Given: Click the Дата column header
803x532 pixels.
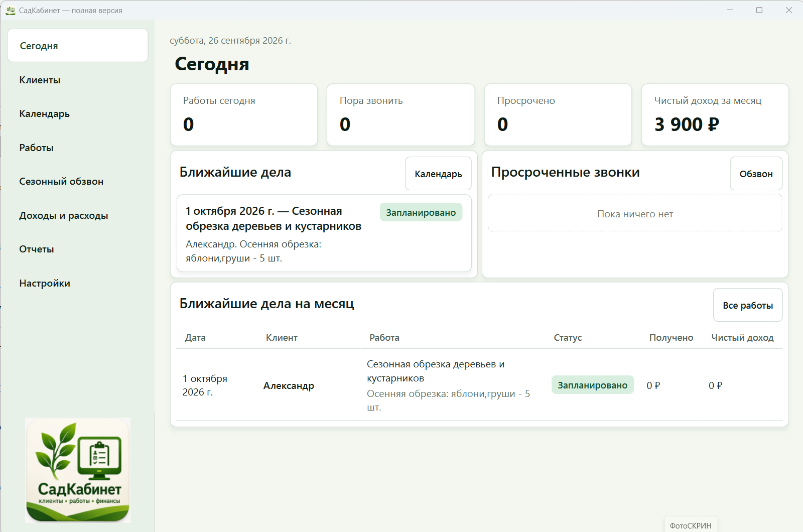Looking at the screenshot, I should pyautogui.click(x=195, y=338).
